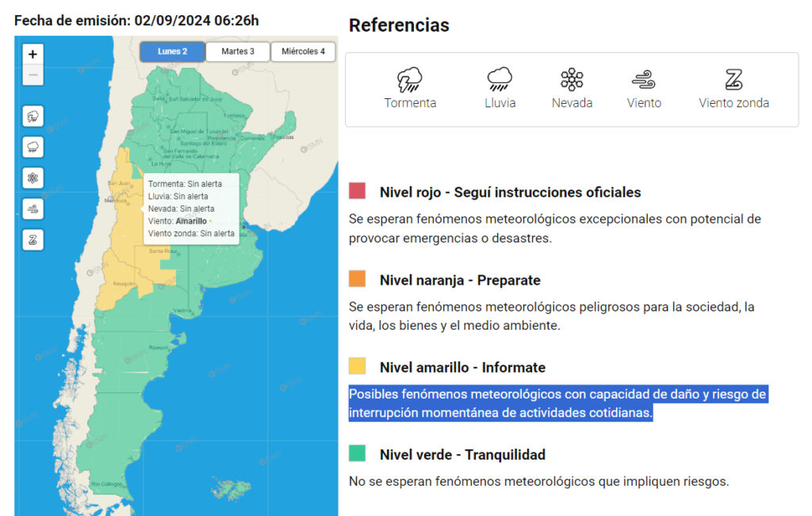The width and height of the screenshot is (812, 516).
Task: Filter map by rain alerts icon
Action: pos(33,147)
